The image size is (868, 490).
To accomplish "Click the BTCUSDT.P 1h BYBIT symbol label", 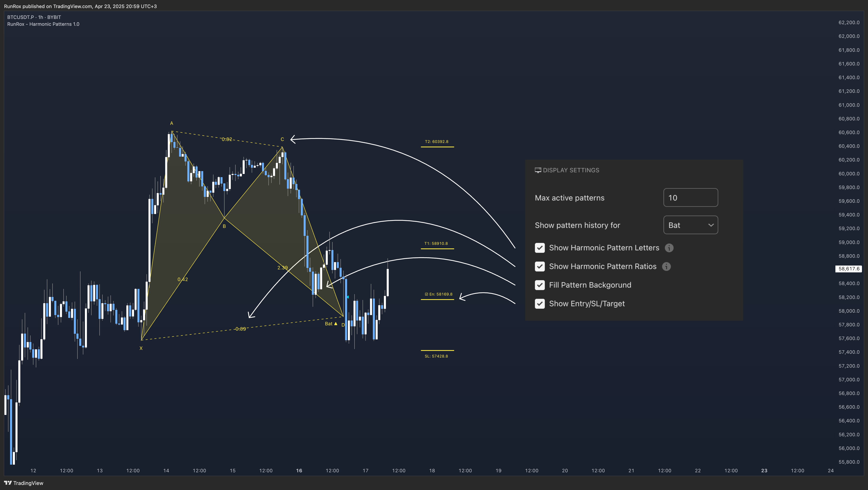I will point(34,17).
